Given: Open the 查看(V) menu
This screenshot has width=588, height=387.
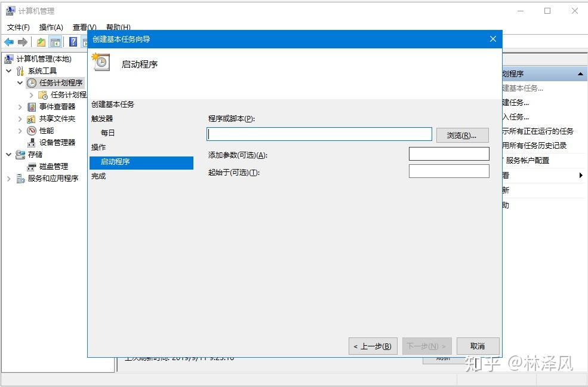Looking at the screenshot, I should coord(84,27).
